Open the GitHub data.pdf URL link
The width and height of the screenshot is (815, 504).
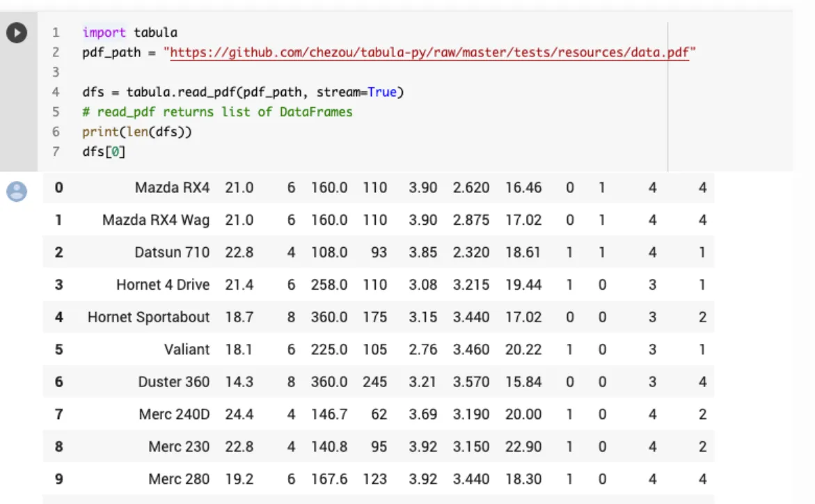click(x=429, y=52)
